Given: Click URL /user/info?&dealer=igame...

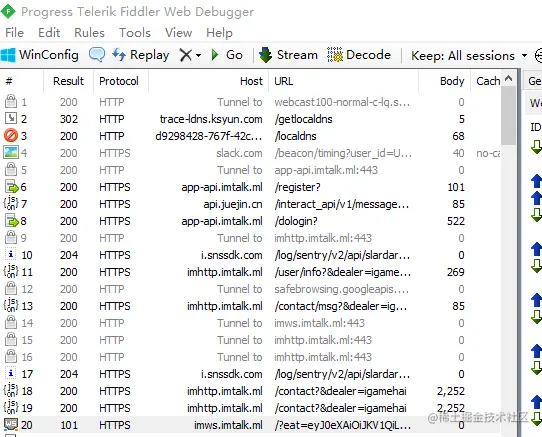Looking at the screenshot, I should coord(343,272).
